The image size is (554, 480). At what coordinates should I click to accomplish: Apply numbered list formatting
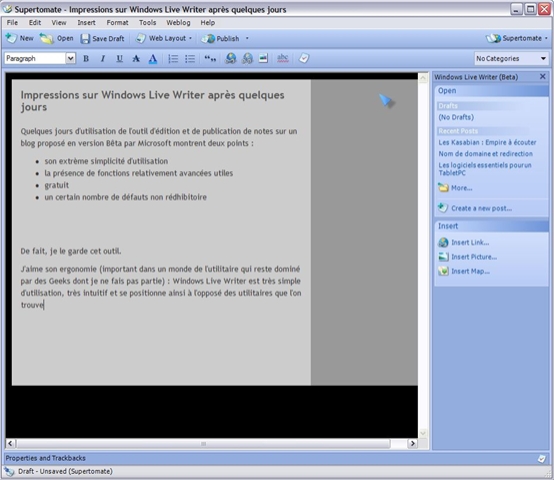(173, 59)
